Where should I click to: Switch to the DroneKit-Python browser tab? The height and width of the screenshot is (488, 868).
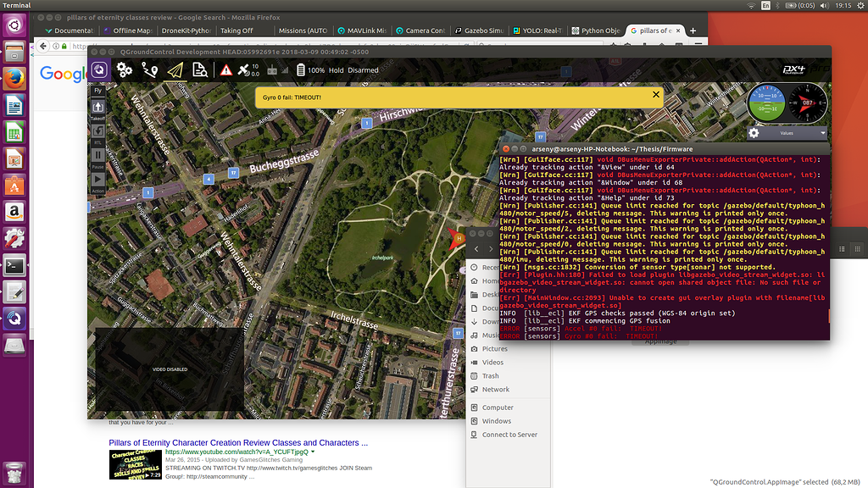185,30
